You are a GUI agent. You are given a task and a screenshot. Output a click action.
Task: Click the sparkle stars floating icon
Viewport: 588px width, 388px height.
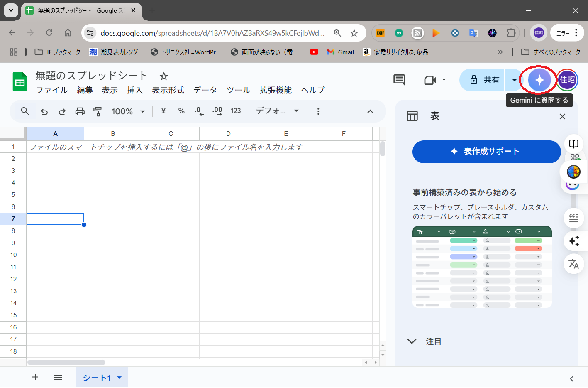pos(574,241)
